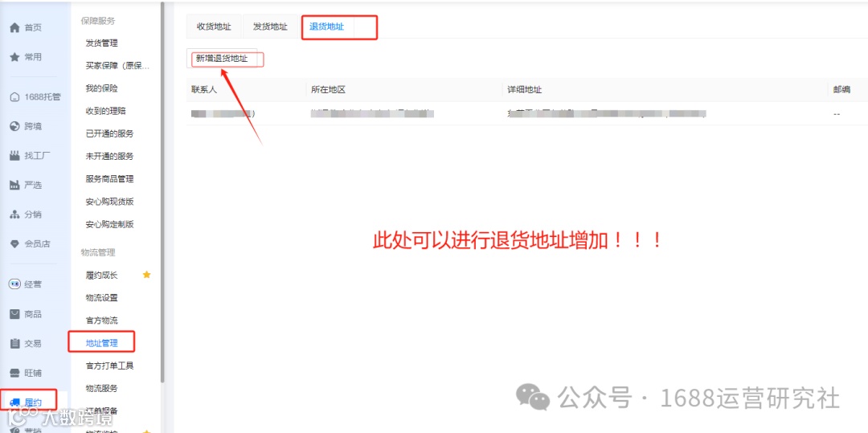This screenshot has height=433, width=868.
Task: Open 地址管理 in the submenu
Action: pyautogui.click(x=102, y=343)
